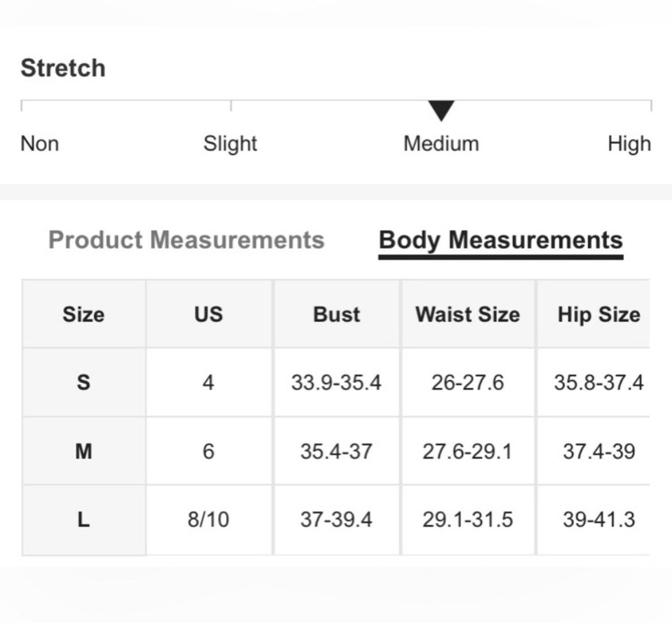Click the Stretch section heading

point(63,68)
